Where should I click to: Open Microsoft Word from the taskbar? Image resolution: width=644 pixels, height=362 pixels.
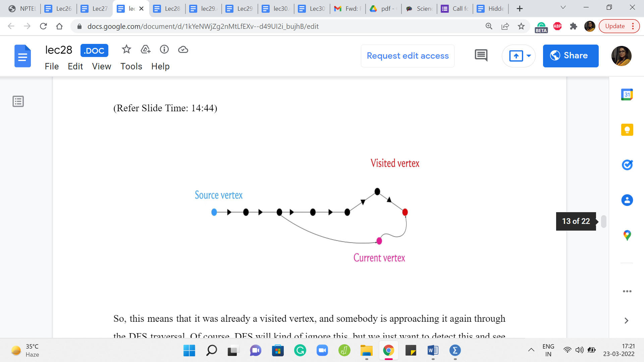433,351
